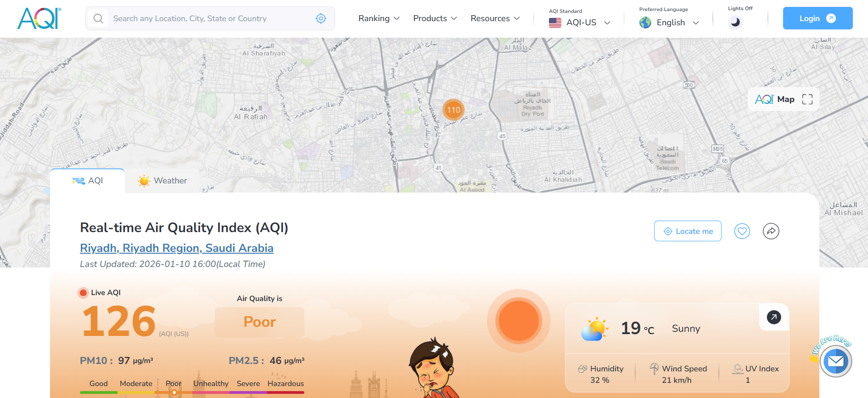
Task: Click the Humidity icon
Action: [582, 369]
